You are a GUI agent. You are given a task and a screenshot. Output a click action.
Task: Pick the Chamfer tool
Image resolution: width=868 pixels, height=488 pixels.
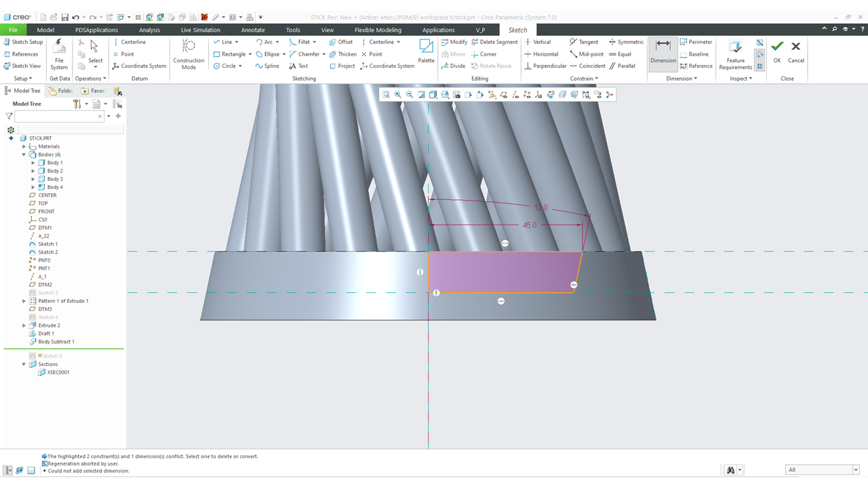pyautogui.click(x=304, y=54)
